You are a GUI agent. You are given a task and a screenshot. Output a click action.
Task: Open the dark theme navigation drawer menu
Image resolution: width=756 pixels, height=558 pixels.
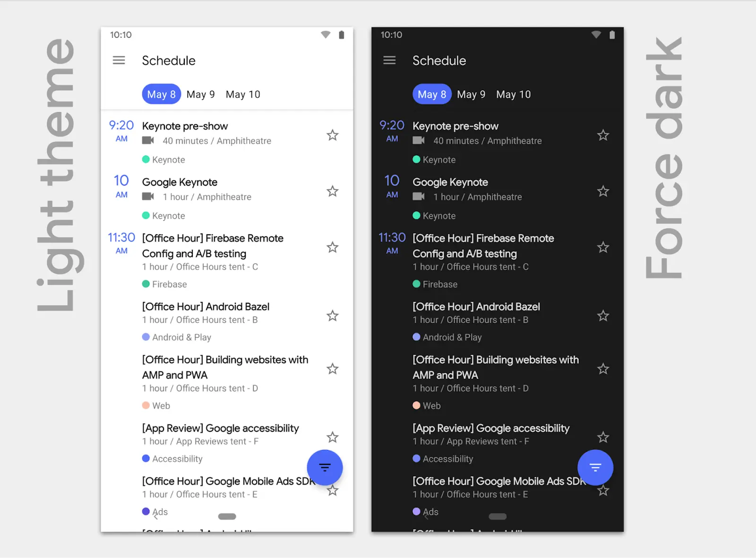point(389,60)
